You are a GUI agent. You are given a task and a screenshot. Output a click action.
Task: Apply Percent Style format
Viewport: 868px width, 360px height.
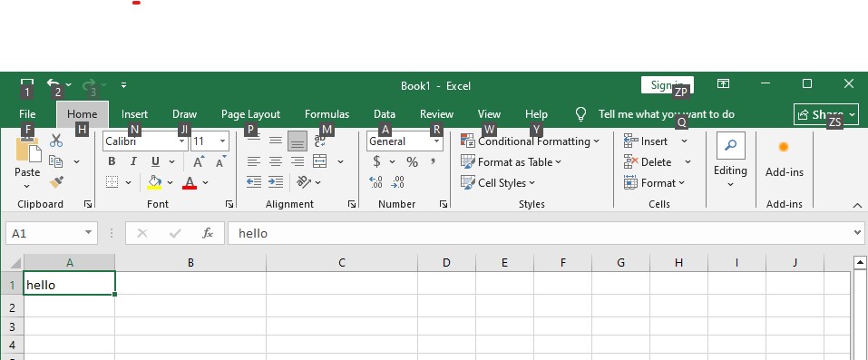(x=412, y=161)
